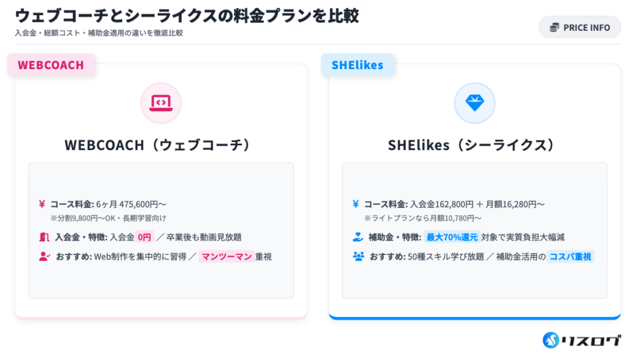644x358 pixels.
Task: Click the blue diamond icon in SHElikes card
Action: 474,102
